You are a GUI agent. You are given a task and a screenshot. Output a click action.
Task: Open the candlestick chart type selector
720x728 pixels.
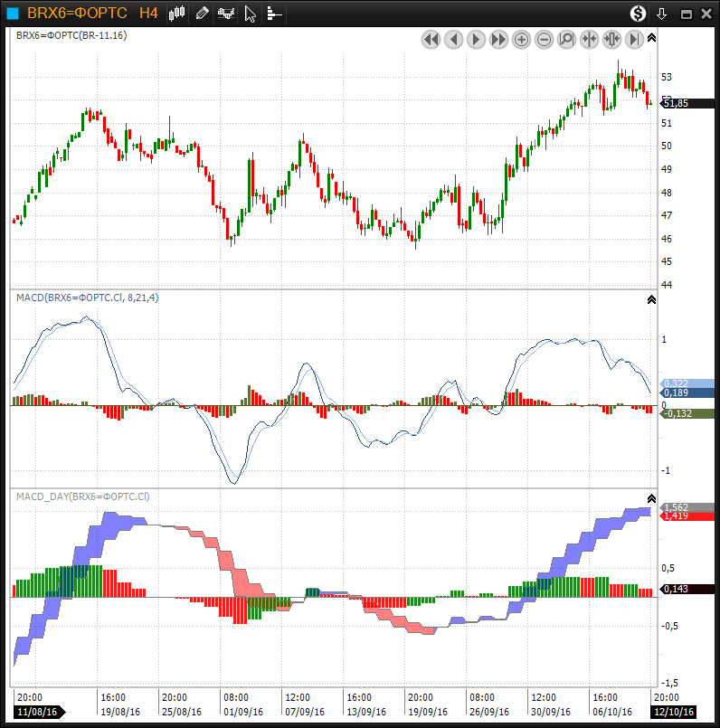coord(177,13)
